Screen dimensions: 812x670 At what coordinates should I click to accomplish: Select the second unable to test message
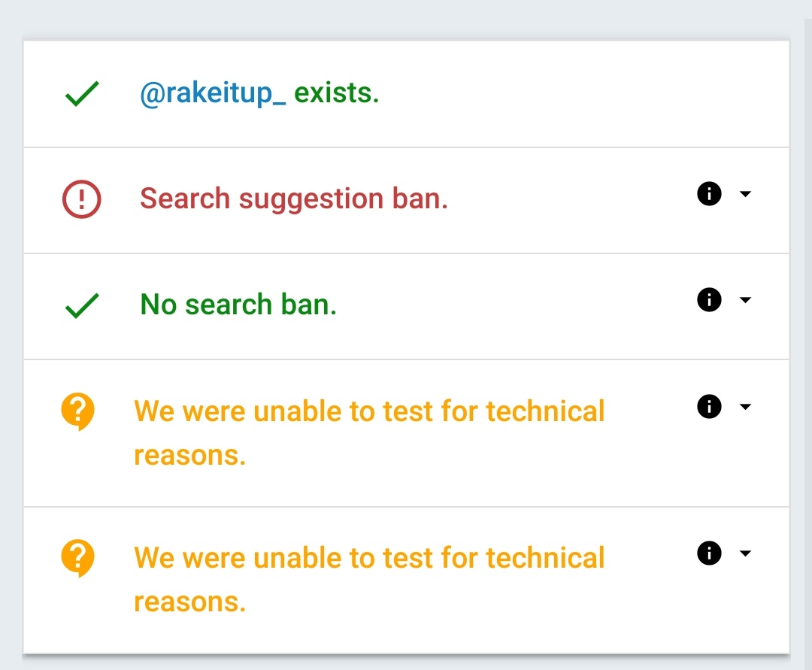369,580
